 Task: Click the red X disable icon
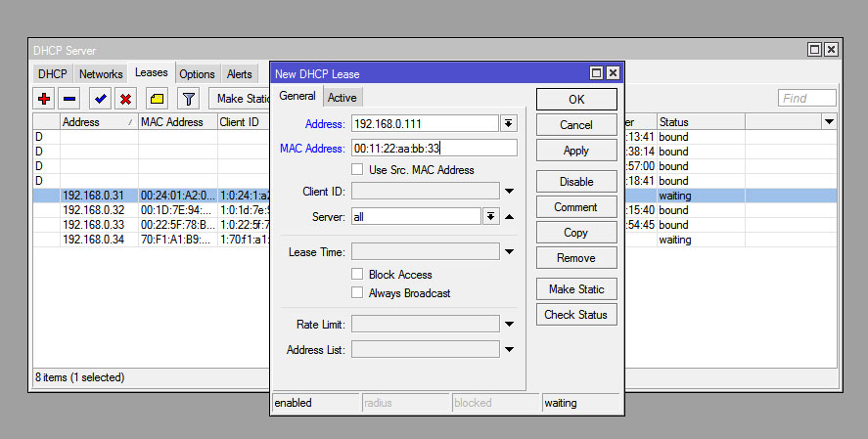coord(125,99)
